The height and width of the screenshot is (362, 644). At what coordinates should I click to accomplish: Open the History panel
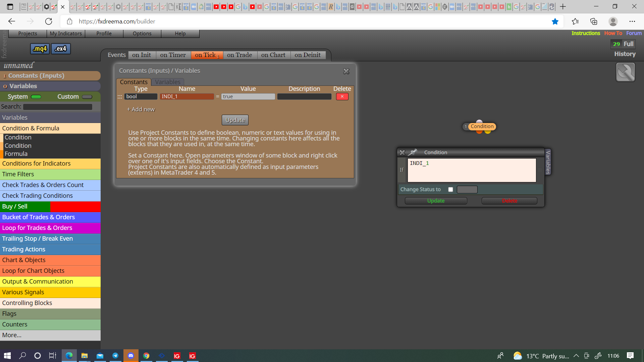click(x=625, y=54)
